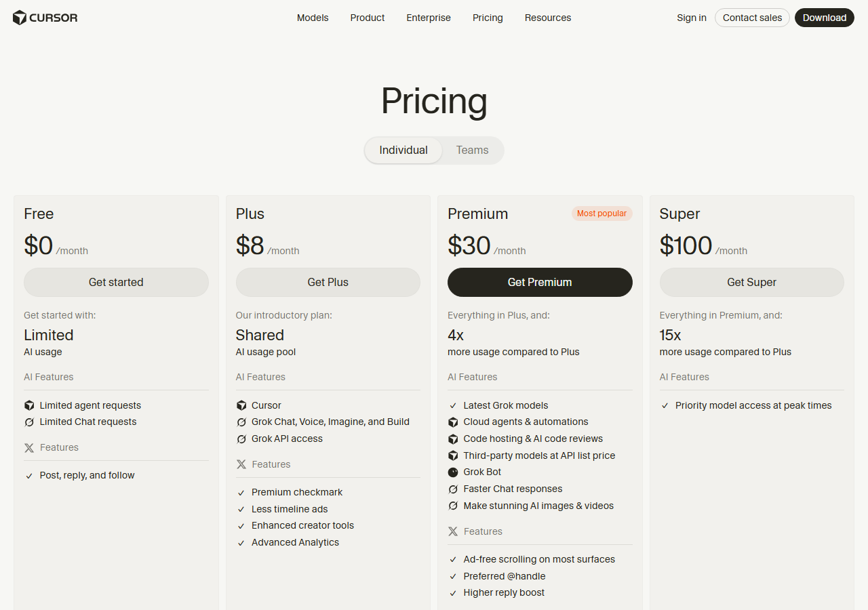Screen dimensions: 868x610
Task: Hit the Download button in the header
Action: pos(825,18)
